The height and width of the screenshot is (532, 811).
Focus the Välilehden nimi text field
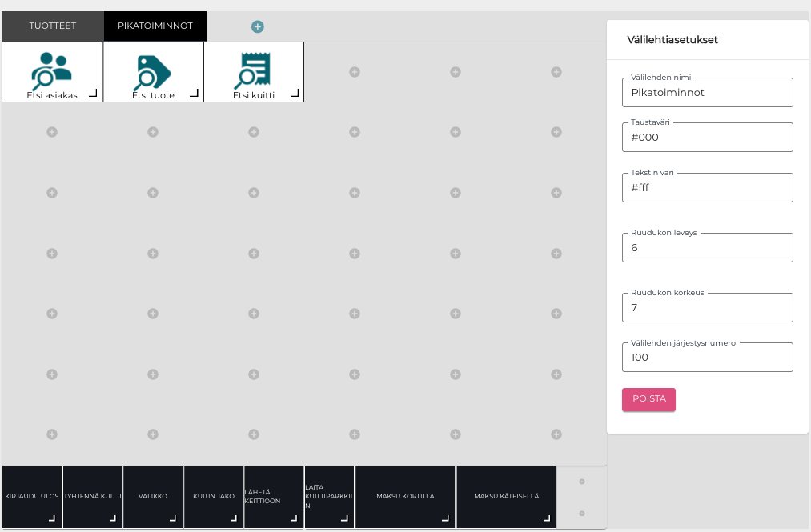click(x=707, y=93)
